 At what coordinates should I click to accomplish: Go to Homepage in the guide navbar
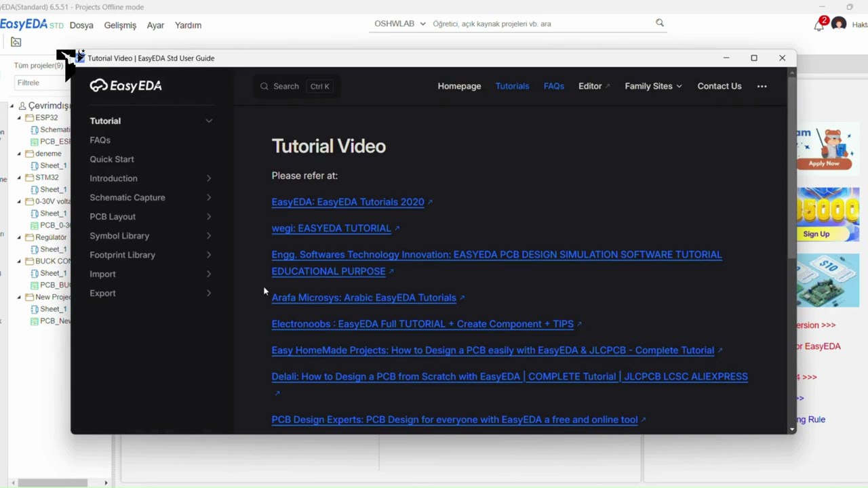tap(459, 86)
